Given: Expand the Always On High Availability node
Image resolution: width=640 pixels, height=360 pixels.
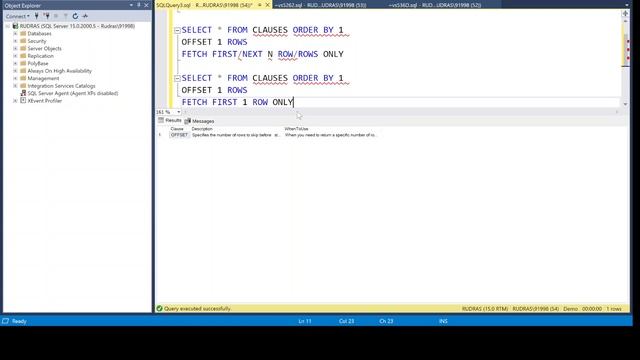Looking at the screenshot, I should coord(15,71).
